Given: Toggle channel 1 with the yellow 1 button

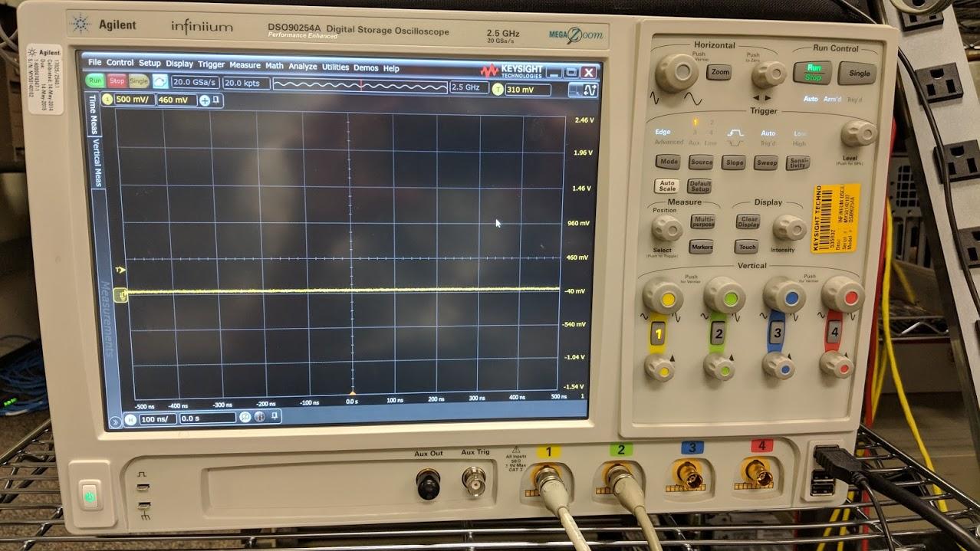Looking at the screenshot, I should click(x=659, y=333).
